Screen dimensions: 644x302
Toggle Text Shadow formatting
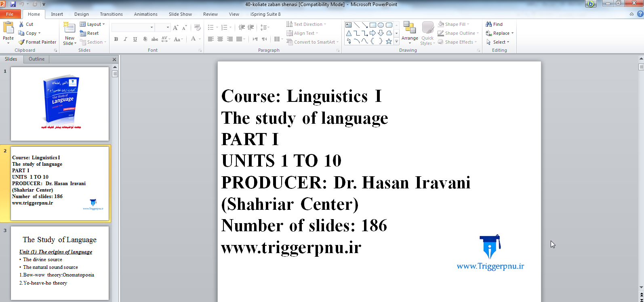click(x=145, y=39)
